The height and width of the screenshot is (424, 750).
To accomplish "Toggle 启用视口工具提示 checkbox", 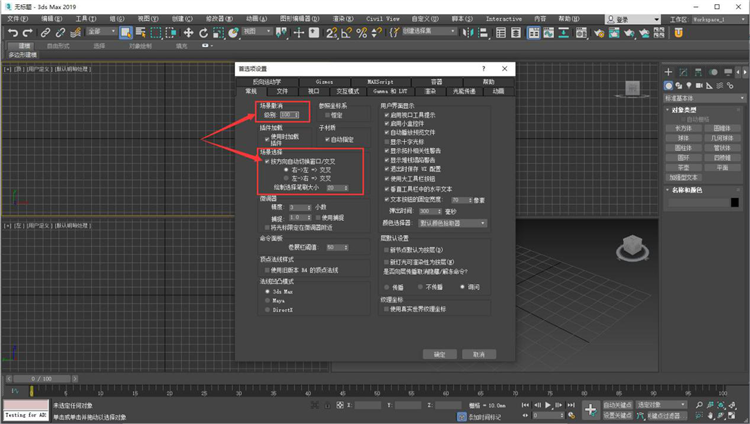I will tap(386, 115).
